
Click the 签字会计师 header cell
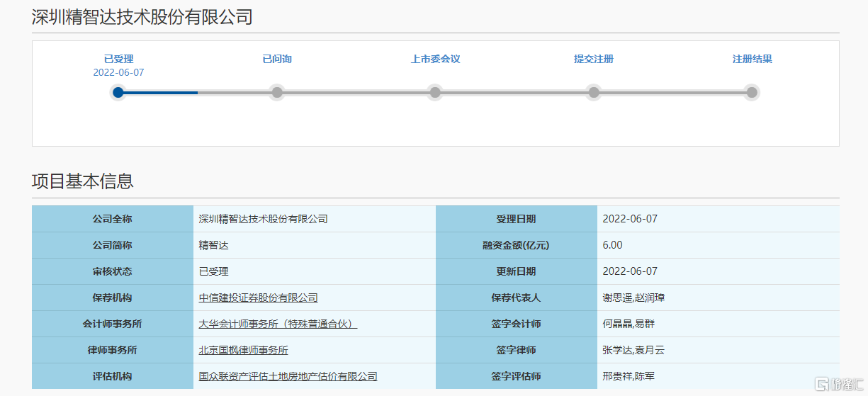pos(517,324)
